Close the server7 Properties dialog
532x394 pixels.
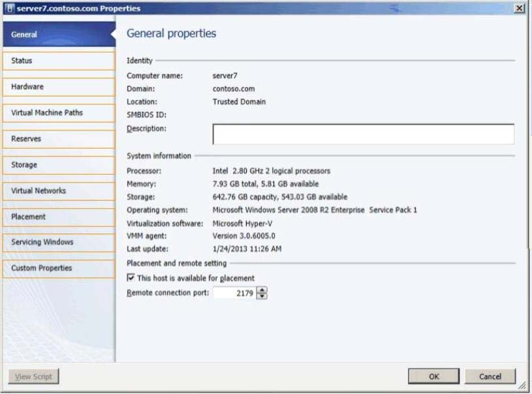tap(519, 8)
